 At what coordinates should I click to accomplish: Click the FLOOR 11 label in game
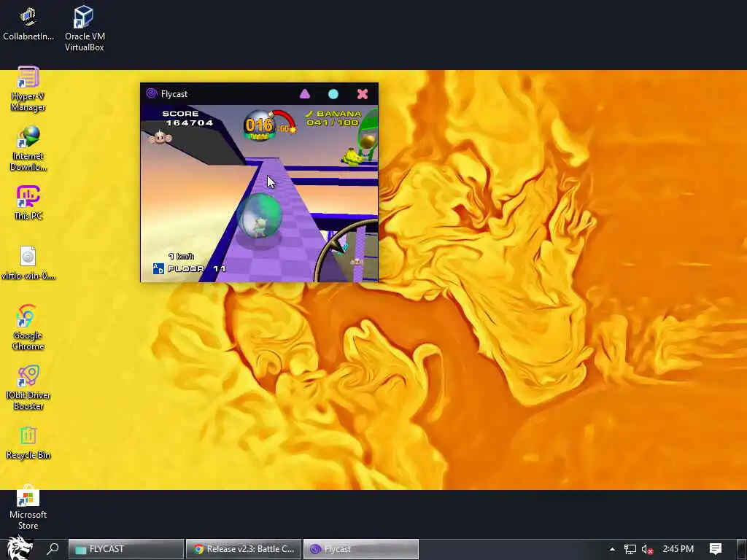(x=196, y=268)
